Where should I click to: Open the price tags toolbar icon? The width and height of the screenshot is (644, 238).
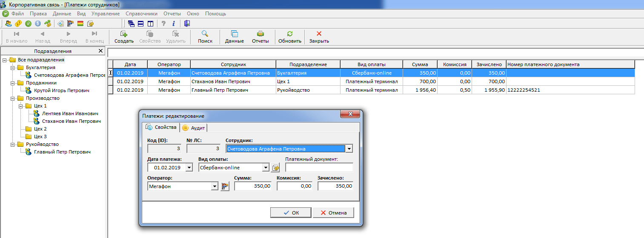[x=61, y=23]
